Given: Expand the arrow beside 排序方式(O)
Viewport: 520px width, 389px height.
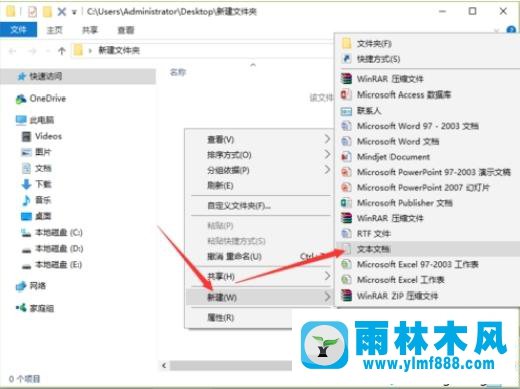Looking at the screenshot, I should (x=327, y=154).
